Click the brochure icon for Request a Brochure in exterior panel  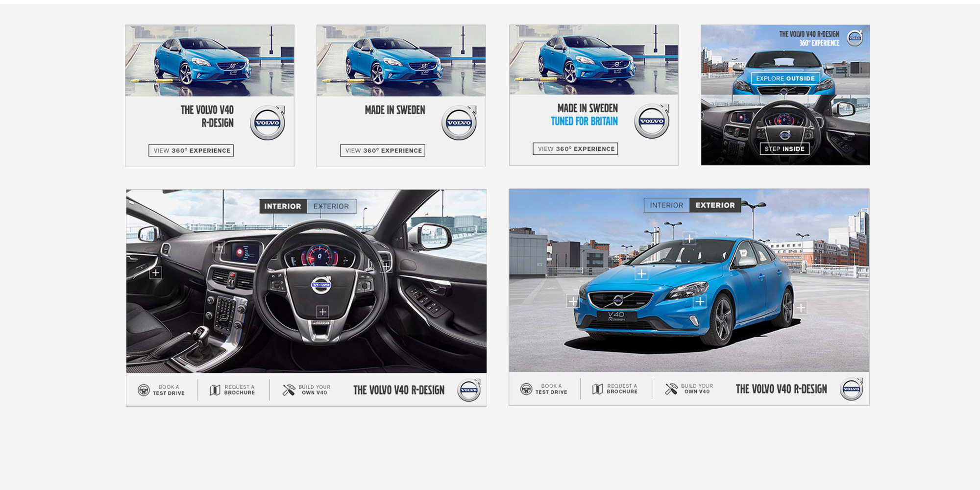[x=597, y=389]
